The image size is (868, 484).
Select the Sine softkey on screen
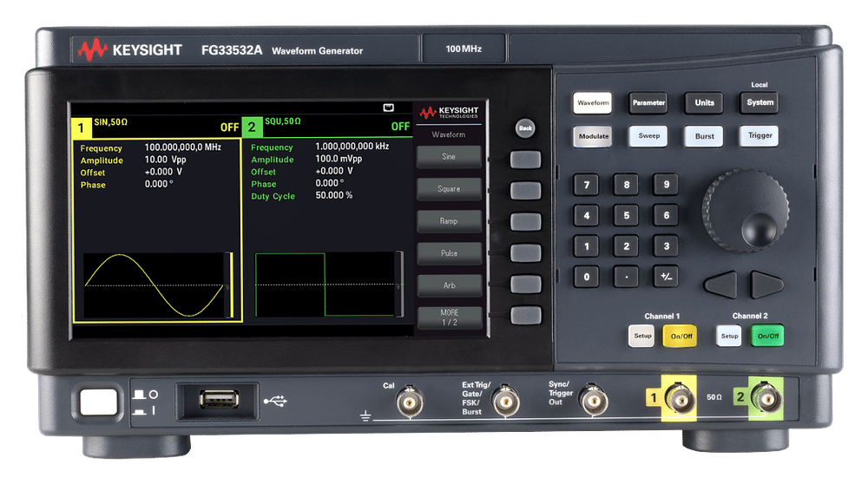tap(449, 156)
